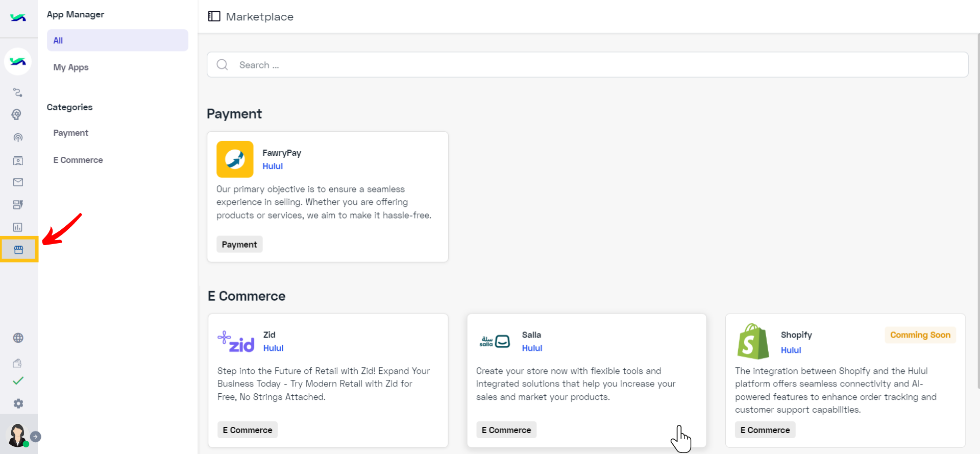
Task: Click the E Commerce tag on Shopify card
Action: coord(765,430)
